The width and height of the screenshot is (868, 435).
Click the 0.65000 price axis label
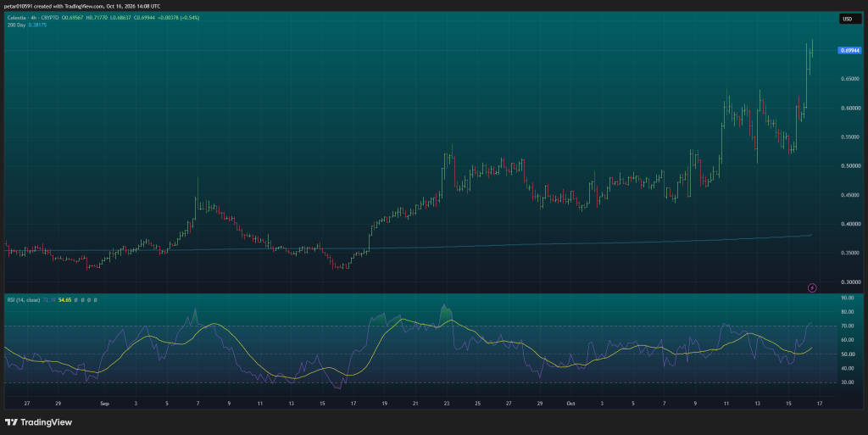click(x=850, y=79)
